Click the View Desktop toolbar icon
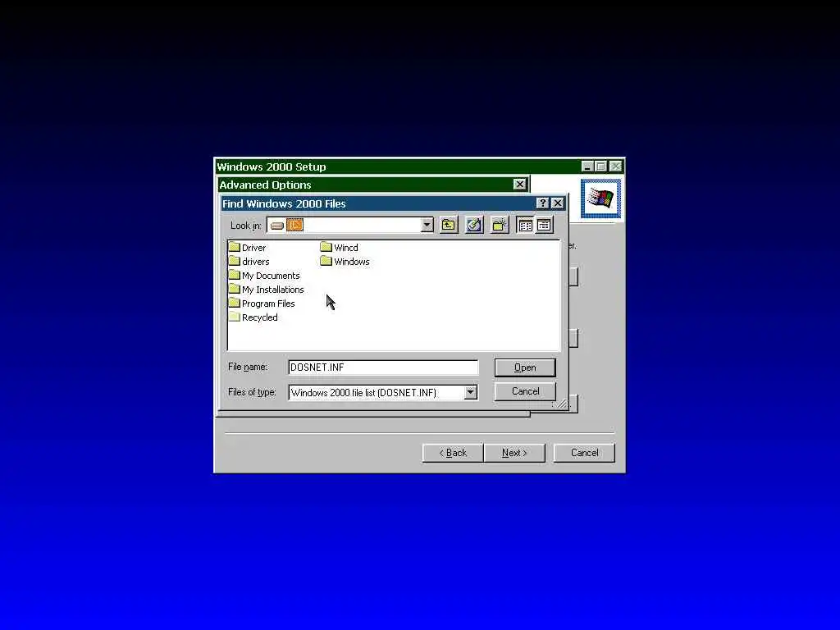Image resolution: width=840 pixels, height=630 pixels. (x=474, y=225)
